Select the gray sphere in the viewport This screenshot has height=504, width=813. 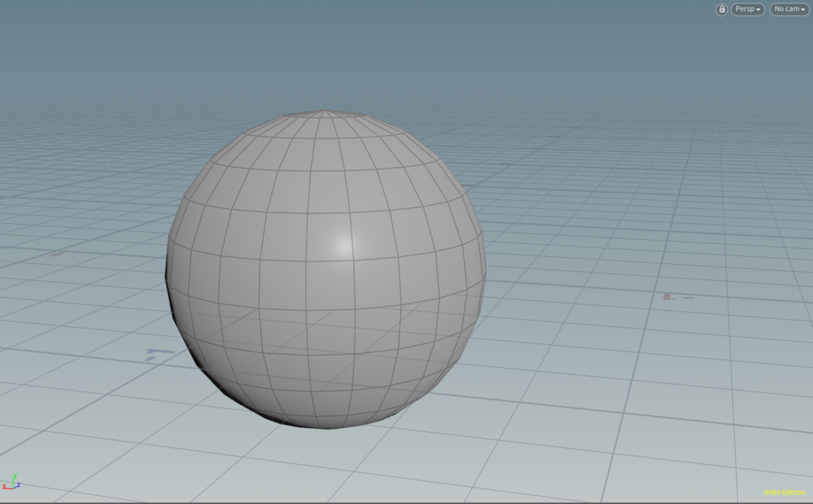(x=326, y=270)
